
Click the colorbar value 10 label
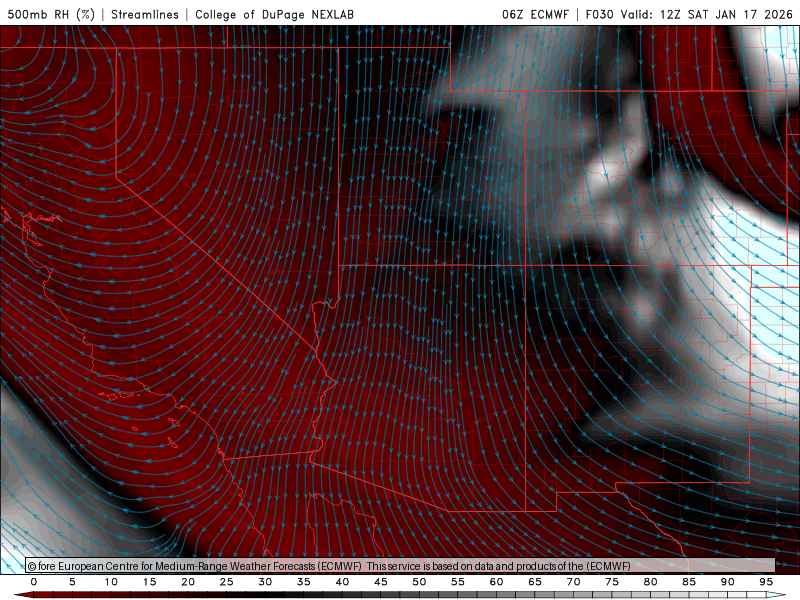(111, 582)
